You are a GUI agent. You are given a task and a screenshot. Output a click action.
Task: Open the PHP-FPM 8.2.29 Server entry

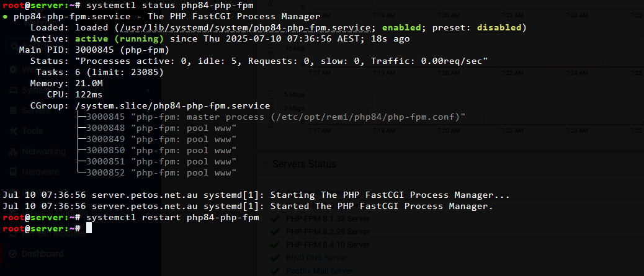pos(328,232)
